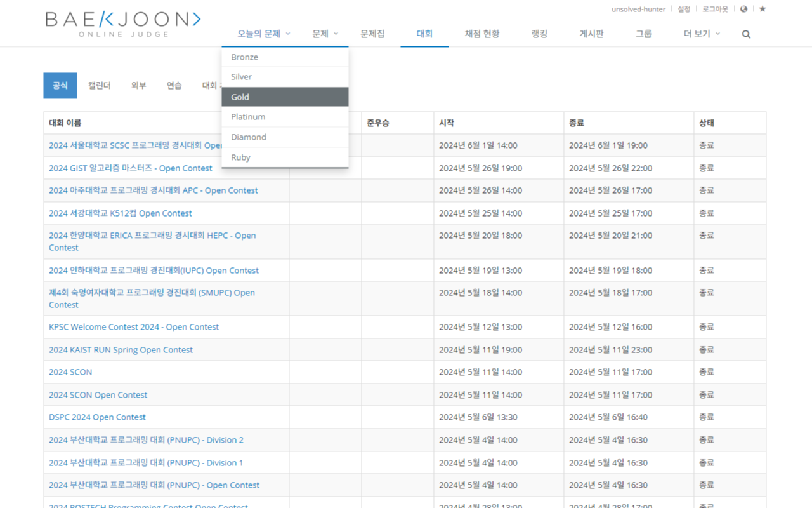Viewport: 812px width, 508px height.
Task: Open 부산대학교 PNUPC Division 1 contest link
Action: (146, 463)
